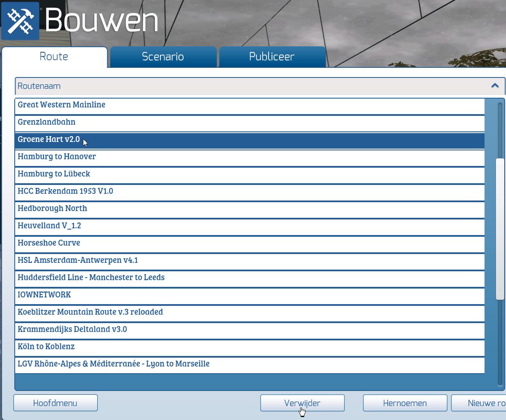Pick the Köln to Koblenz route
This screenshot has height=420, width=506.
(46, 347)
